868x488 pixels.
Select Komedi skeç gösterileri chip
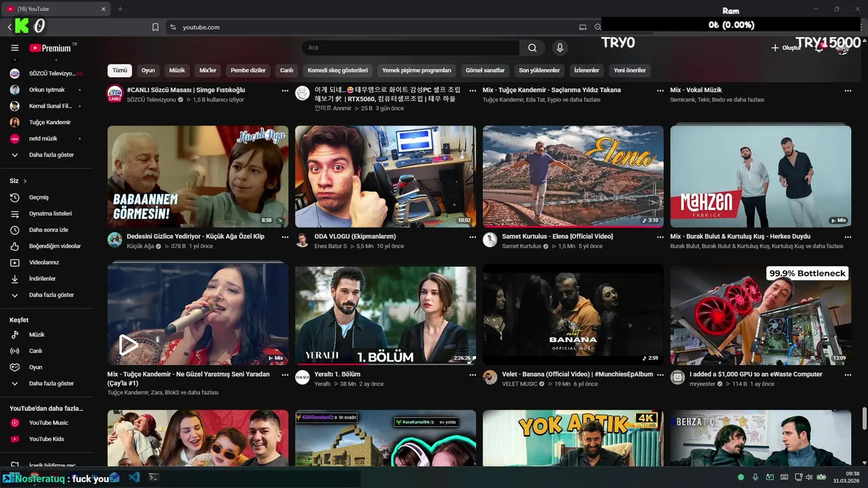point(338,70)
